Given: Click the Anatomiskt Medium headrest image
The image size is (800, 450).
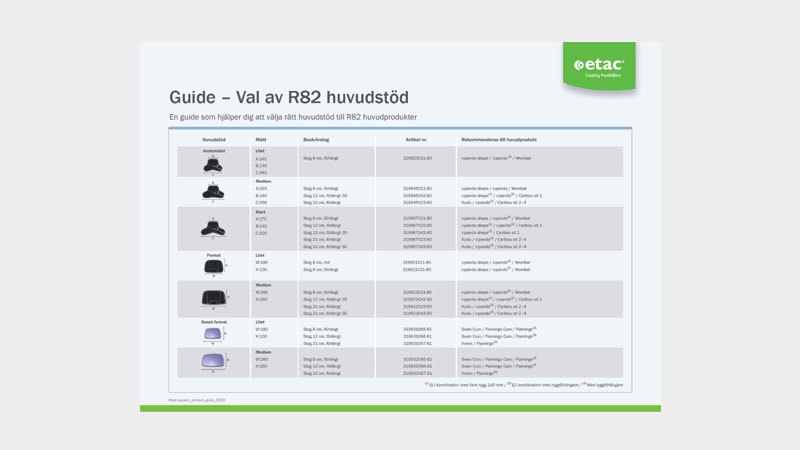Looking at the screenshot, I should click(x=213, y=192).
